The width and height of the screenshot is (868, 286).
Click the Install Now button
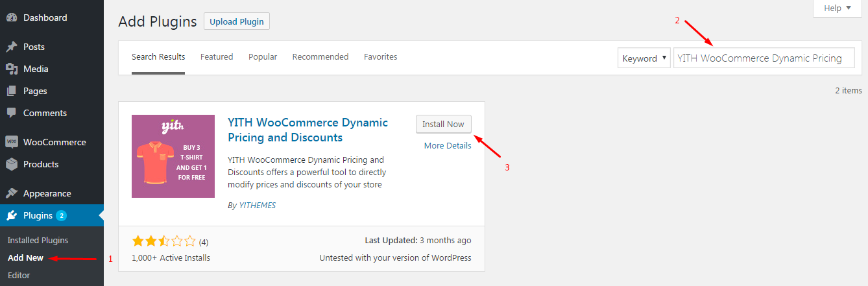(444, 124)
